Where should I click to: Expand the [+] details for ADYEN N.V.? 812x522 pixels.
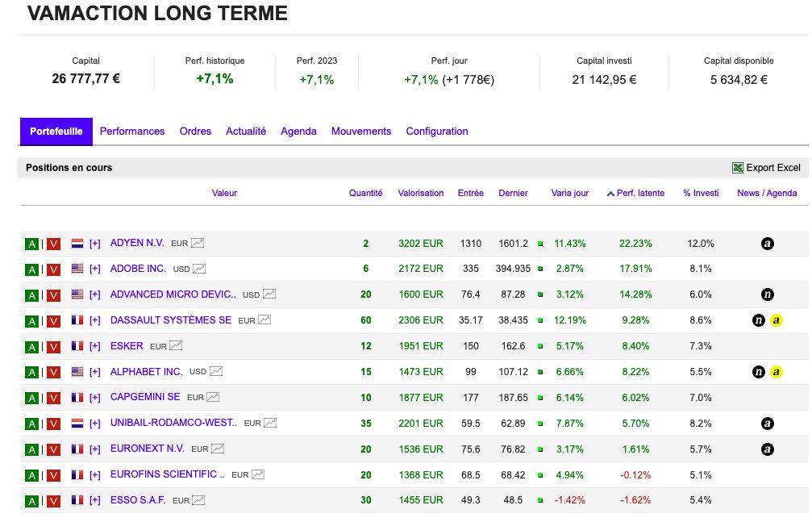pyautogui.click(x=95, y=243)
